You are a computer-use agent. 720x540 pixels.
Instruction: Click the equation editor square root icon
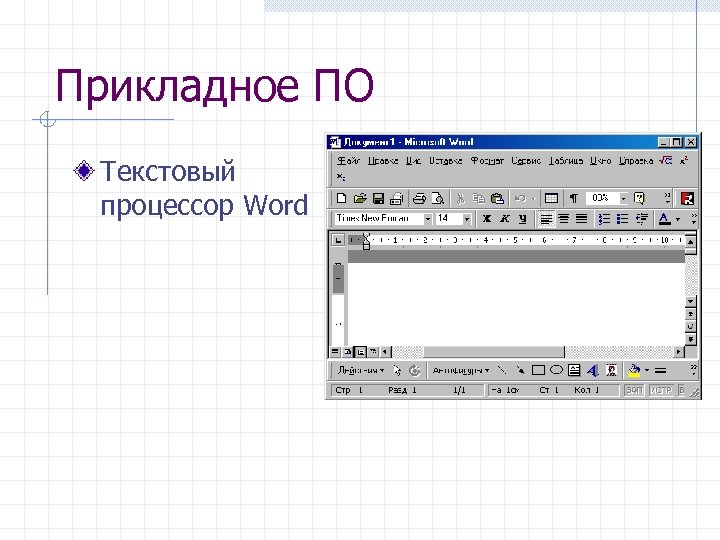[x=665, y=160]
